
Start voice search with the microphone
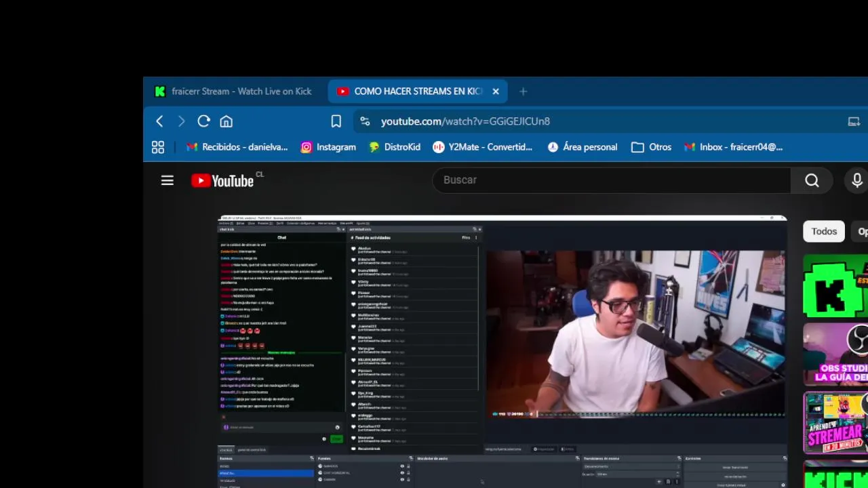[x=856, y=180]
